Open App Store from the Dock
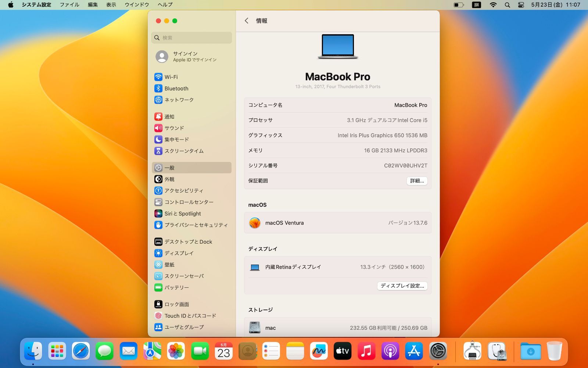This screenshot has width=588, height=368. 414,351
